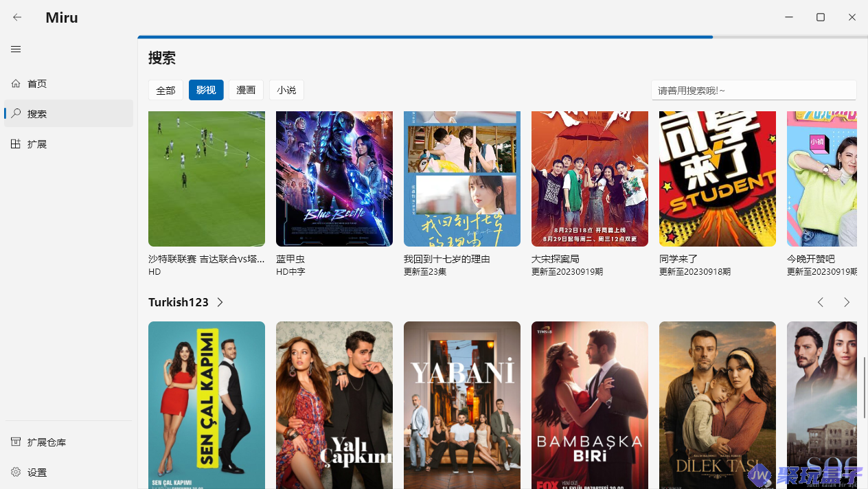Click the title text 今晚开赞吧
The height and width of the screenshot is (489, 868).
(x=811, y=259)
